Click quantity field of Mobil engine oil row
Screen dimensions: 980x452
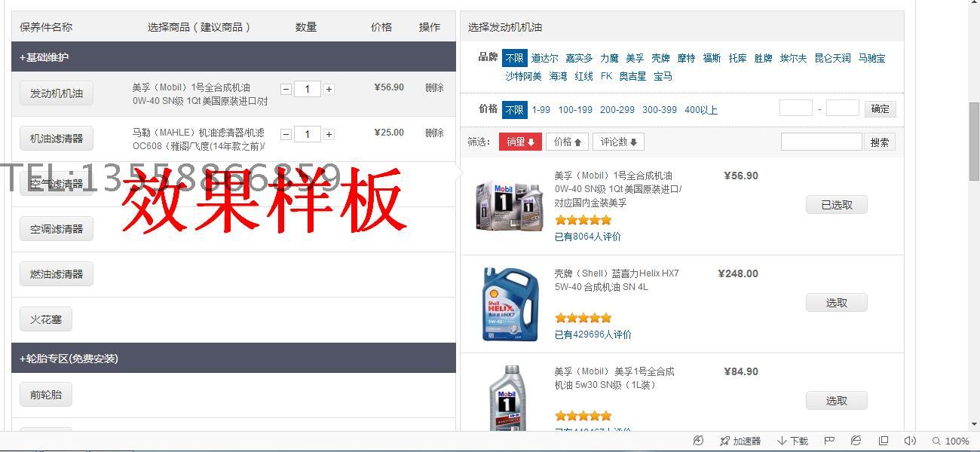pos(307,89)
